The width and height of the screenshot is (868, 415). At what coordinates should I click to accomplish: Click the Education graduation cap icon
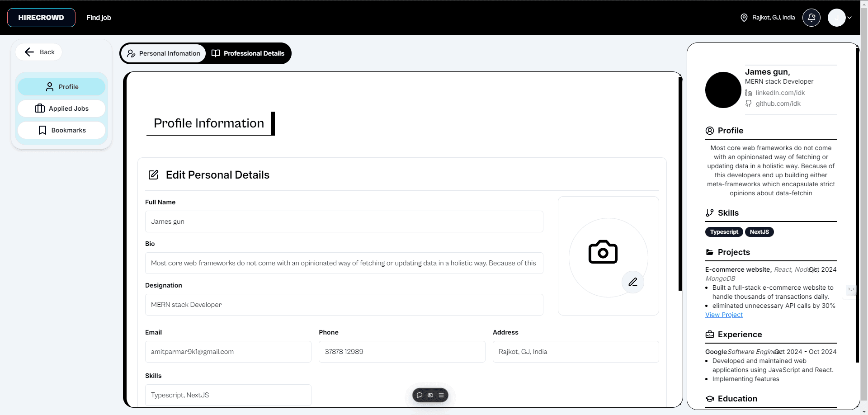(710, 399)
